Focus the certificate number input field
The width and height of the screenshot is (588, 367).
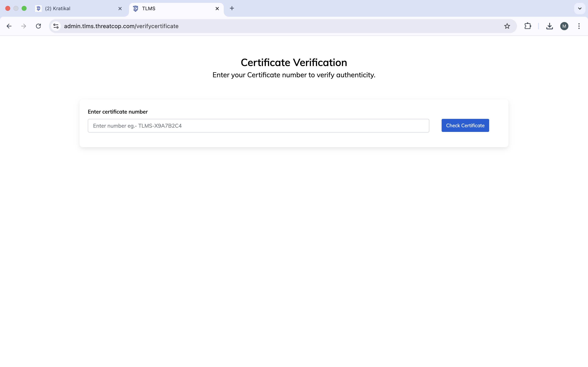pos(258,126)
